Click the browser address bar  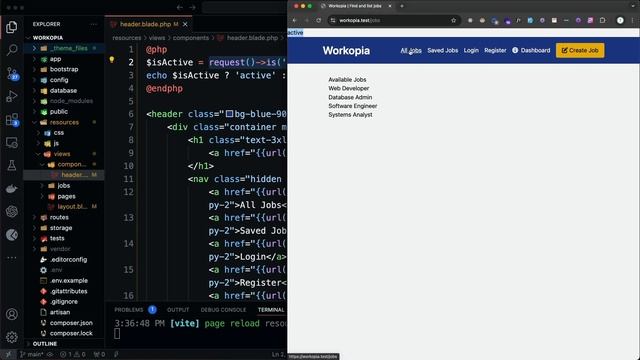(x=392, y=20)
